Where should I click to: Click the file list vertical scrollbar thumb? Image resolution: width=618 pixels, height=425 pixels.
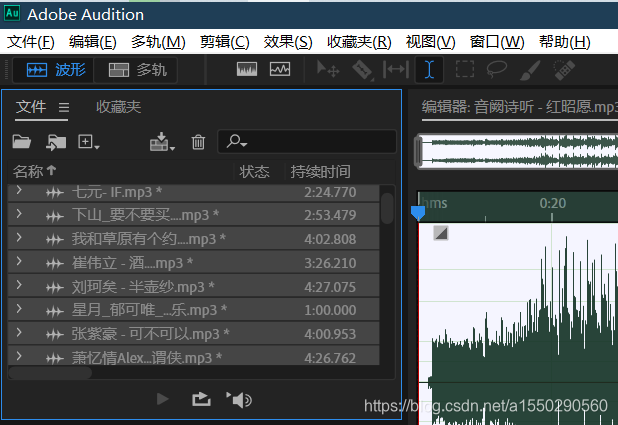[x=387, y=208]
